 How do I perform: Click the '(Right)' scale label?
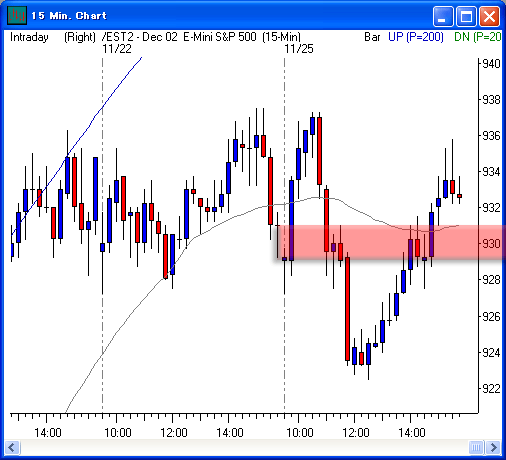click(80, 37)
